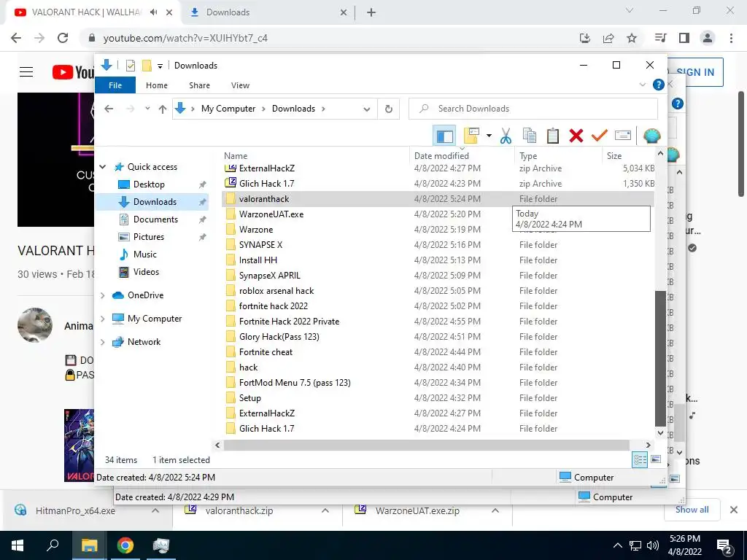Open the Share ribbon tab
The image size is (747, 560).
(199, 85)
